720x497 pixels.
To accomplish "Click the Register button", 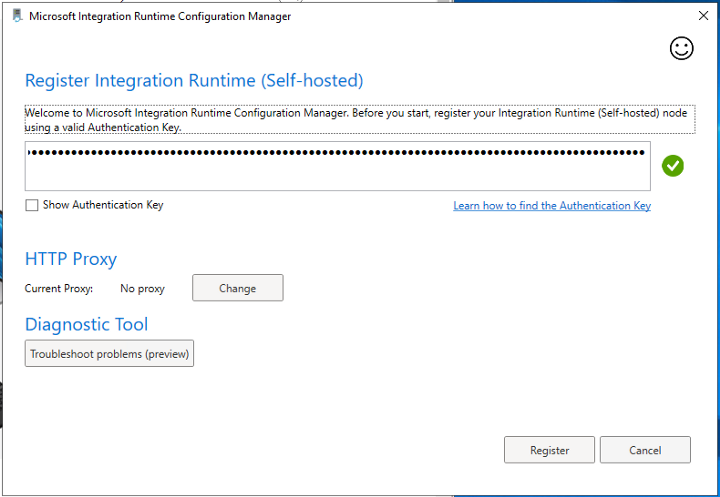I will coord(549,450).
